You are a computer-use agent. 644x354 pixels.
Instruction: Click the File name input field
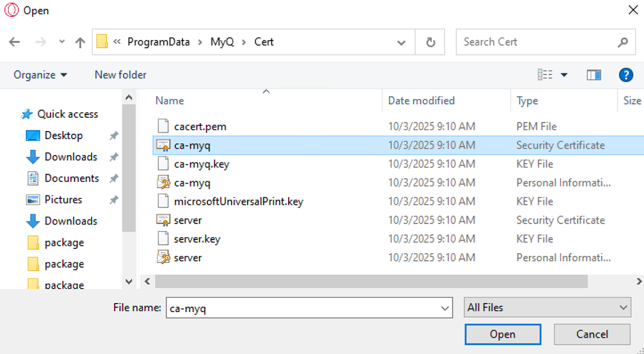(x=303, y=308)
